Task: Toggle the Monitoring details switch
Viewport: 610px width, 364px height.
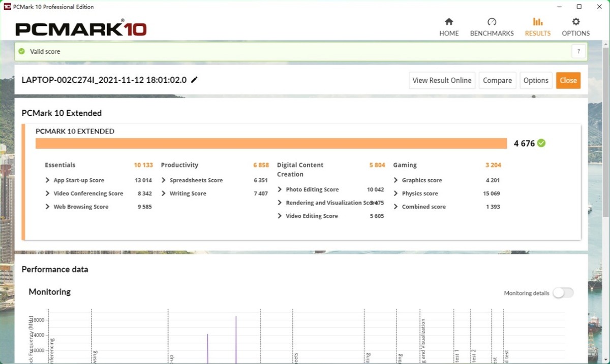Action: [x=563, y=293]
